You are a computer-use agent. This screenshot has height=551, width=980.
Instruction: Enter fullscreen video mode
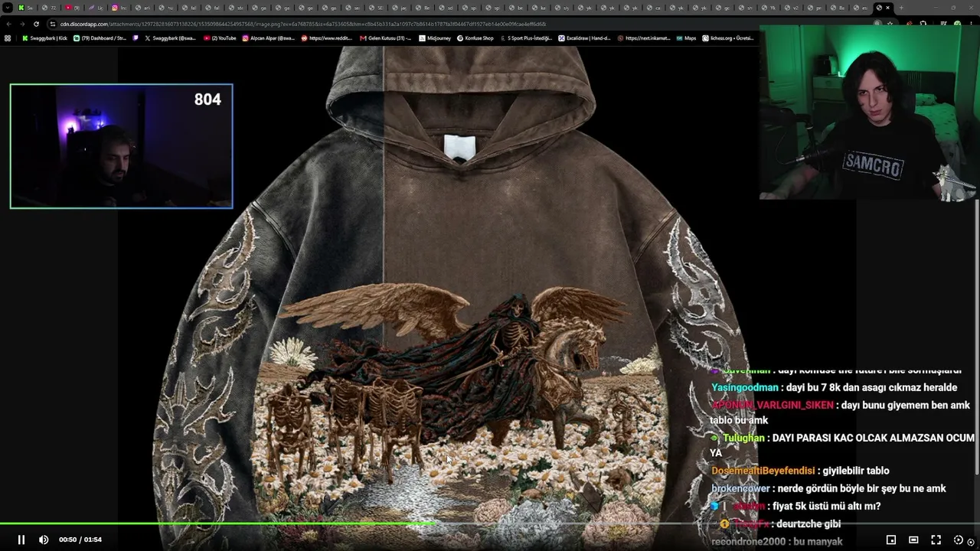936,540
